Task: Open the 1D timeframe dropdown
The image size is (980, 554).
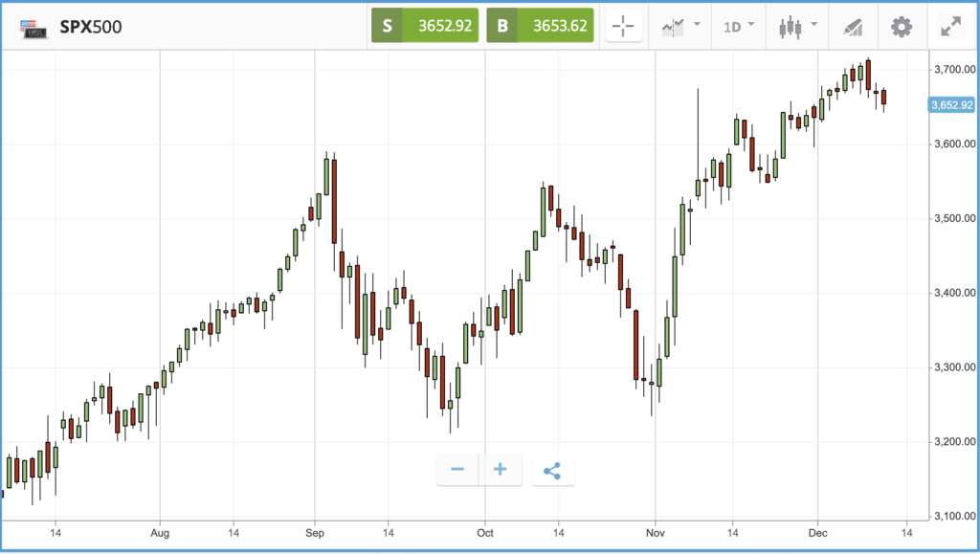Action: [738, 27]
